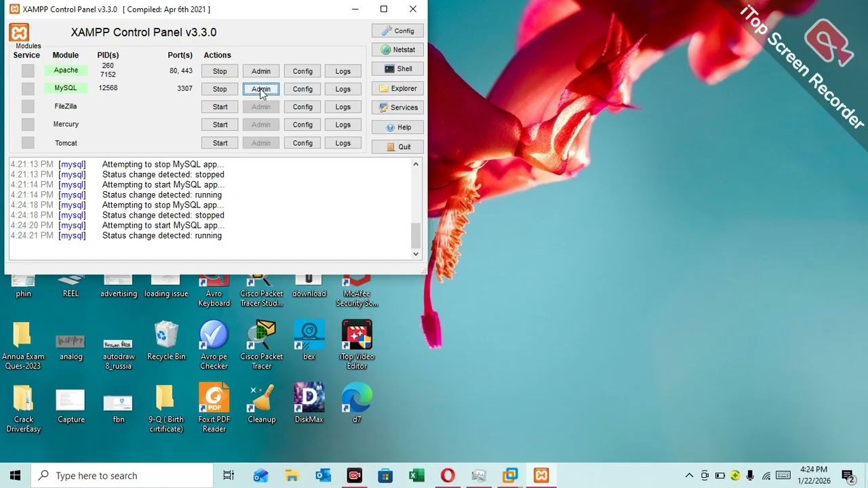Open Explorer from the XAMPP side panel

tap(397, 88)
